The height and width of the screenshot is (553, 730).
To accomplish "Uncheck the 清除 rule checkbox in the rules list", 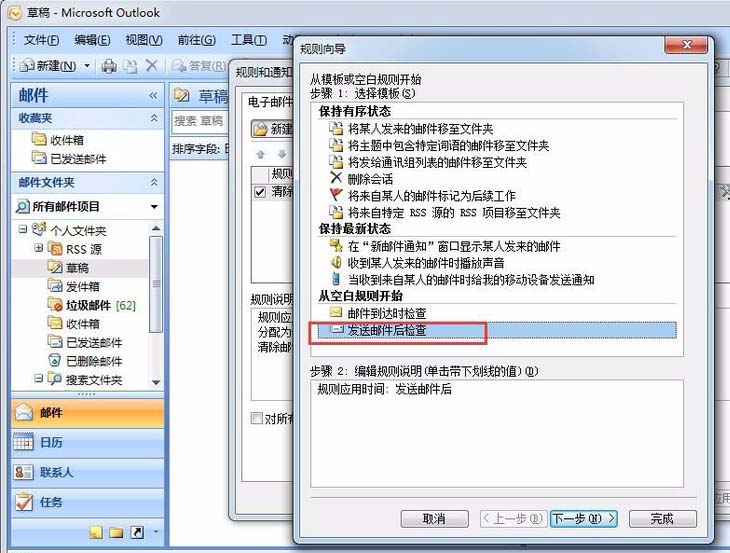I will (260, 191).
